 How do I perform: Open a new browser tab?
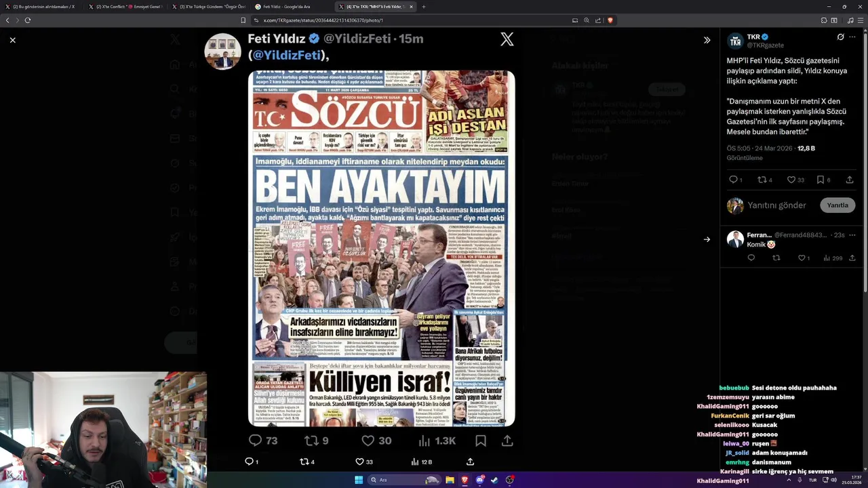coord(424,7)
